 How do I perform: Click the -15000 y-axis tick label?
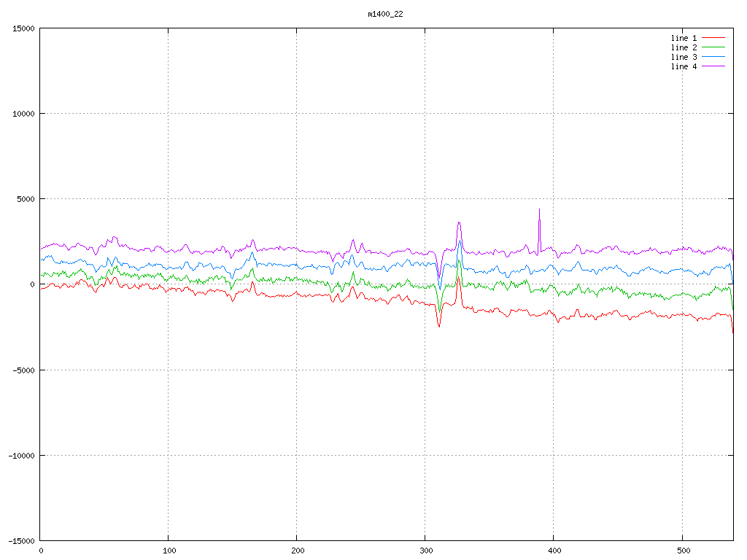pyautogui.click(x=21, y=540)
